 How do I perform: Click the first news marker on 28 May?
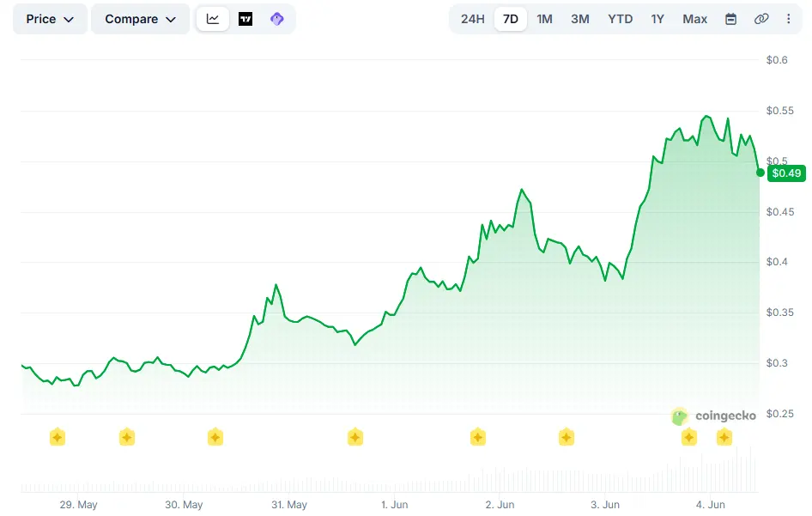coord(58,437)
